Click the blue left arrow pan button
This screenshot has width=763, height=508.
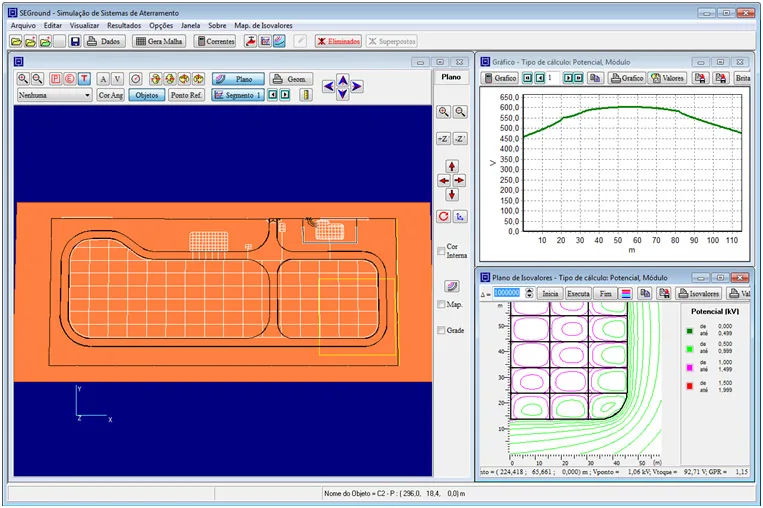pos(329,86)
